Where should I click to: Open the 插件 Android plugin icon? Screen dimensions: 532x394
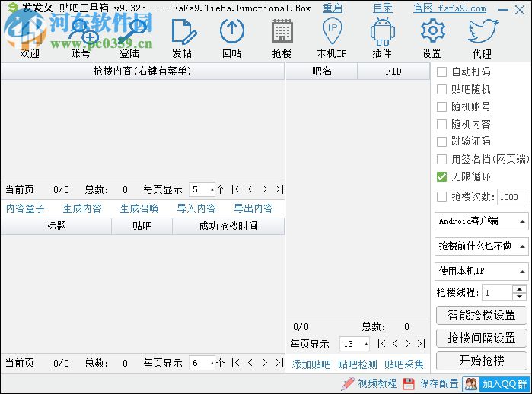coord(382,32)
